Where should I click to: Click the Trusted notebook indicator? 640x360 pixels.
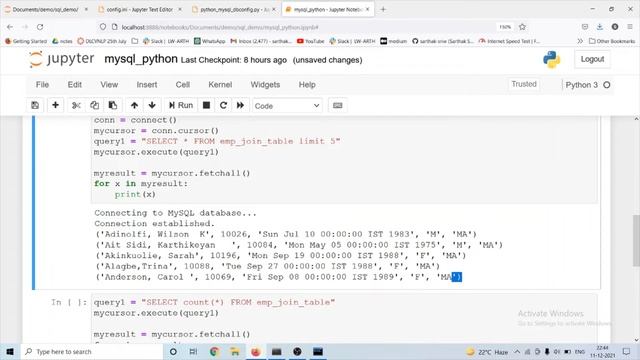click(x=524, y=84)
